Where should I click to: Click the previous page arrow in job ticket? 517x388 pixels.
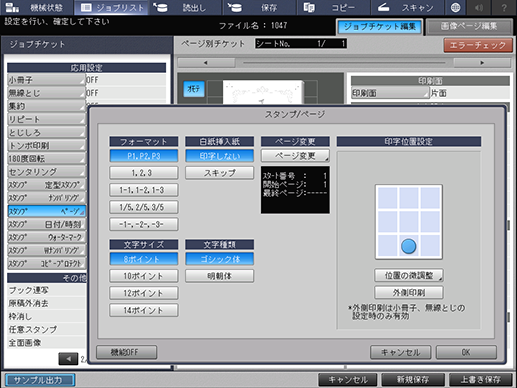click(68, 359)
